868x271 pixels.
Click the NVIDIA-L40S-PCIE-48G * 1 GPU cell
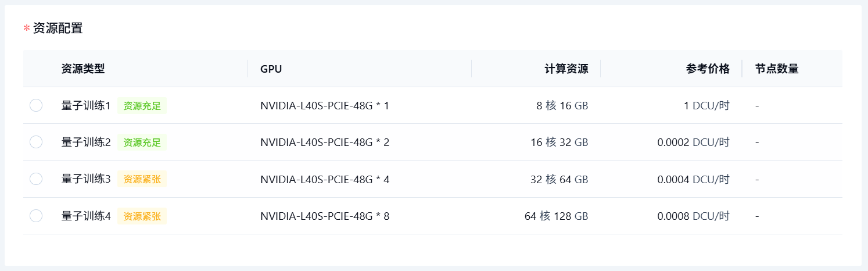[x=325, y=106]
